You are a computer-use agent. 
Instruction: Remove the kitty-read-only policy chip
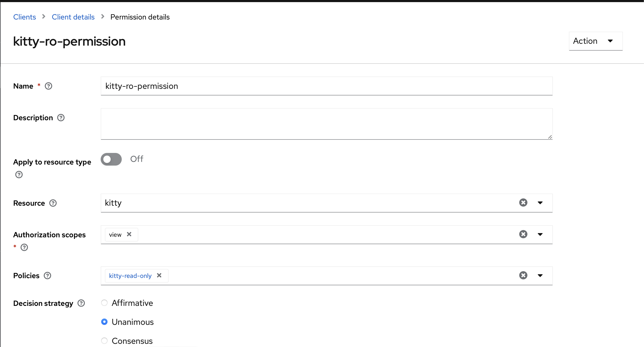click(159, 275)
